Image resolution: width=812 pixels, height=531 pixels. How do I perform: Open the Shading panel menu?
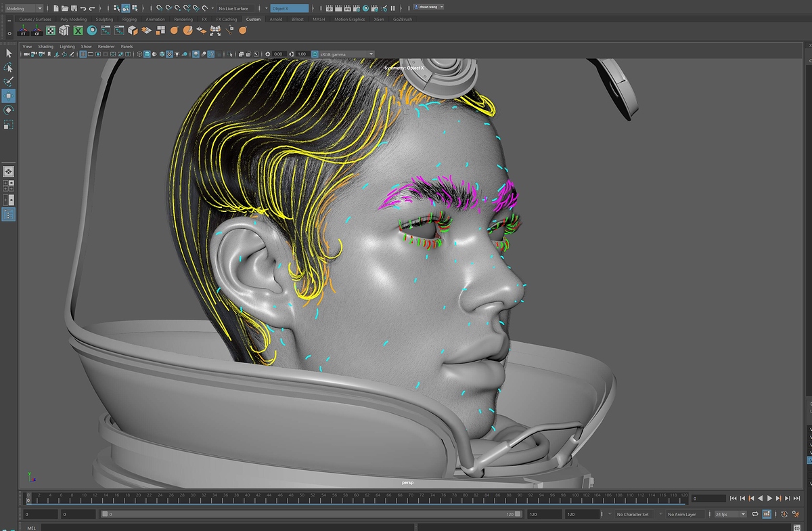[45, 46]
